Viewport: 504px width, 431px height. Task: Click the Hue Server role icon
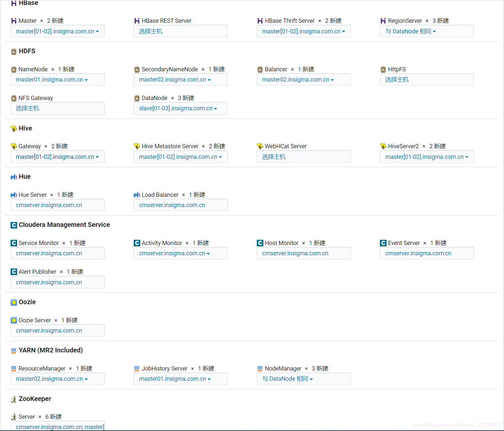pyautogui.click(x=14, y=195)
